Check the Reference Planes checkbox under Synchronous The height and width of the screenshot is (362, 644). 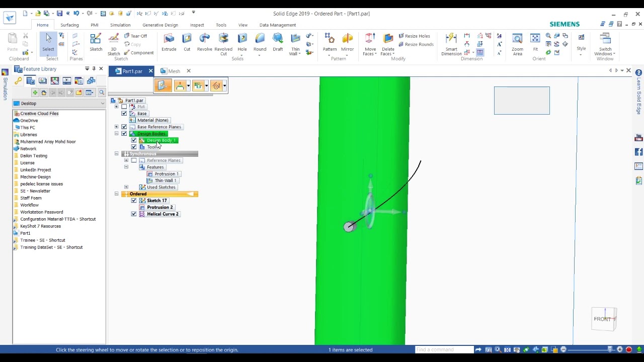coord(134,160)
